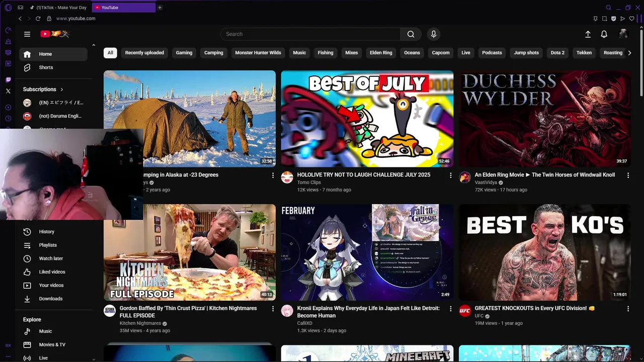Click the YouTube search magnifier button
644x362 pixels.
coord(411,34)
